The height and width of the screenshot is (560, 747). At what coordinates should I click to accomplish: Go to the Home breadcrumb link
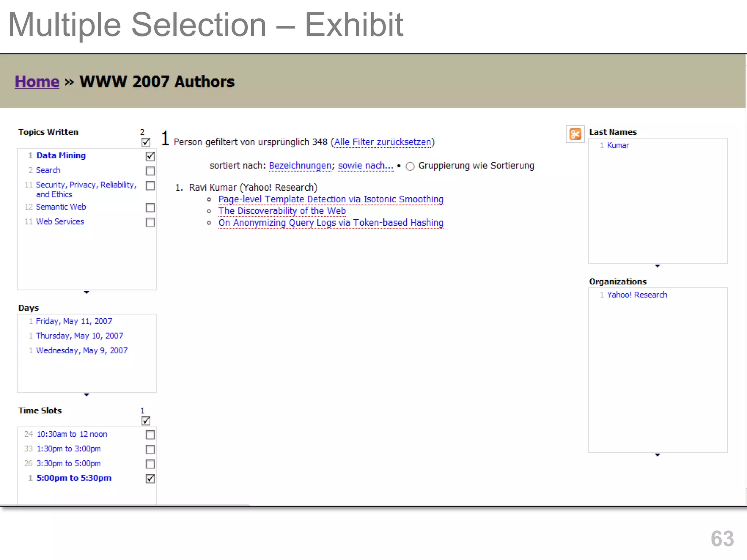[37, 81]
